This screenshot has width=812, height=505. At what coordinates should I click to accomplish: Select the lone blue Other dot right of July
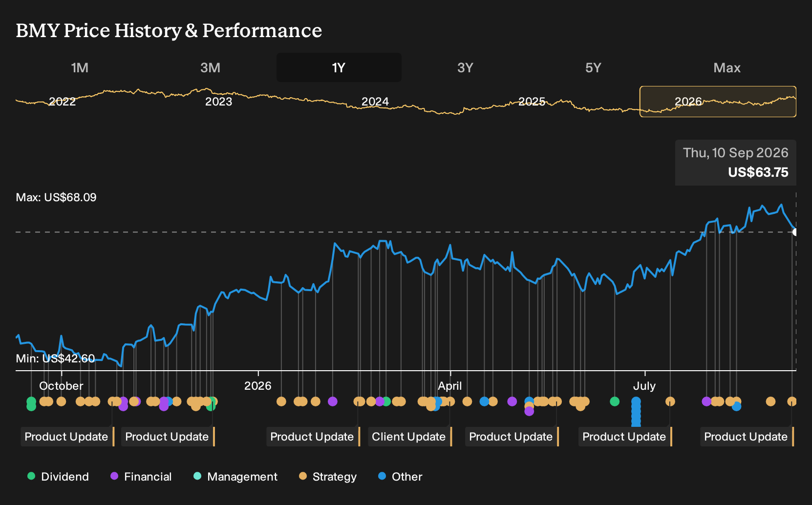point(737,406)
